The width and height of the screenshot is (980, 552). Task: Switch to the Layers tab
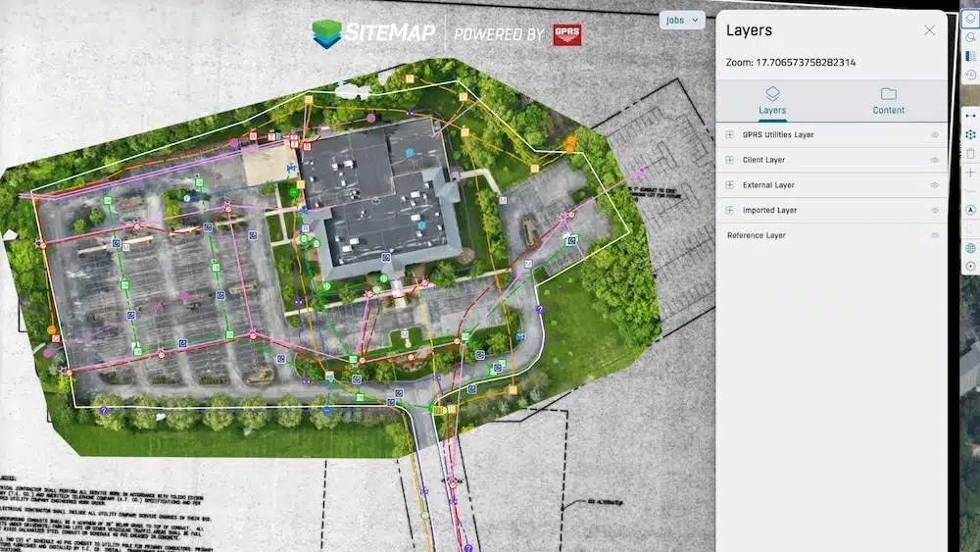tap(772, 101)
